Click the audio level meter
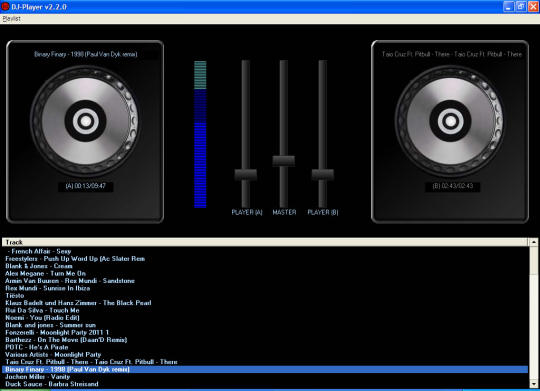Screen dimensions: 540x391 (200, 134)
